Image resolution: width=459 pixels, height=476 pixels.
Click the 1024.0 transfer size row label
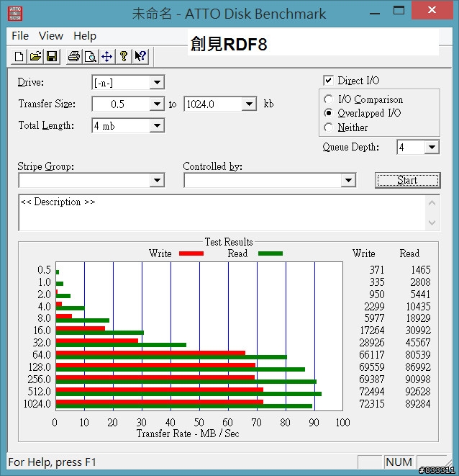pos(37,404)
